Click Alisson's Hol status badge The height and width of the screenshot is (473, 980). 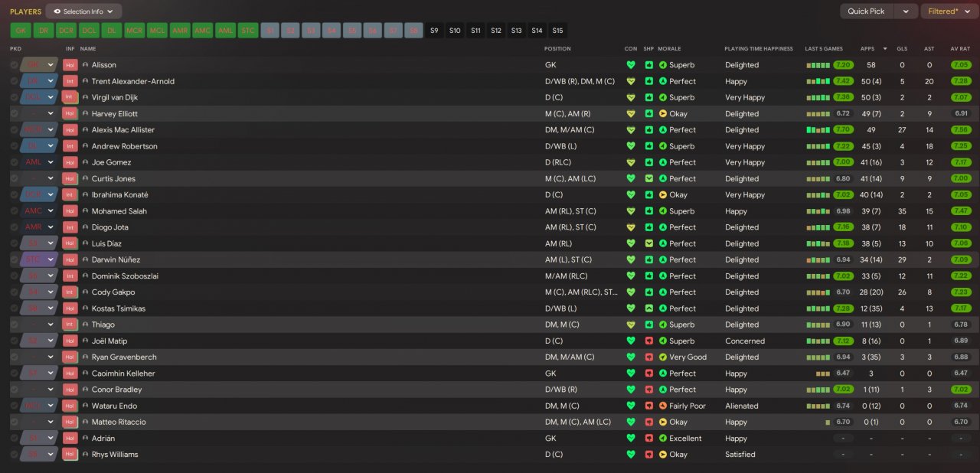[x=70, y=65]
